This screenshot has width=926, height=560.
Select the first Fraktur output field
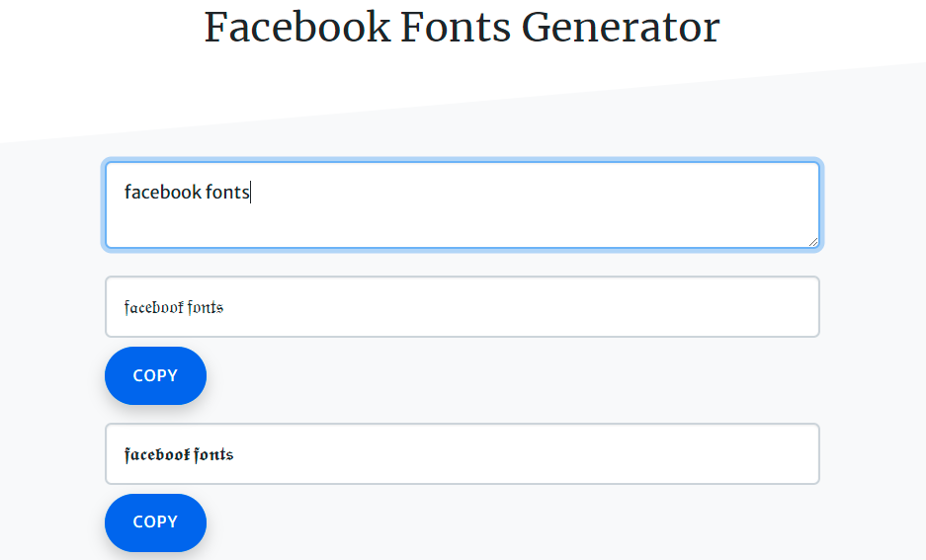pos(463,307)
